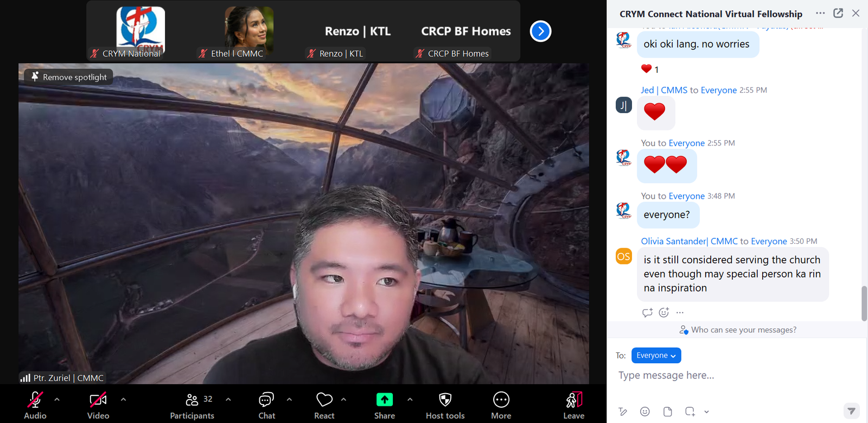Add reaction to Olivia's message

(x=663, y=312)
